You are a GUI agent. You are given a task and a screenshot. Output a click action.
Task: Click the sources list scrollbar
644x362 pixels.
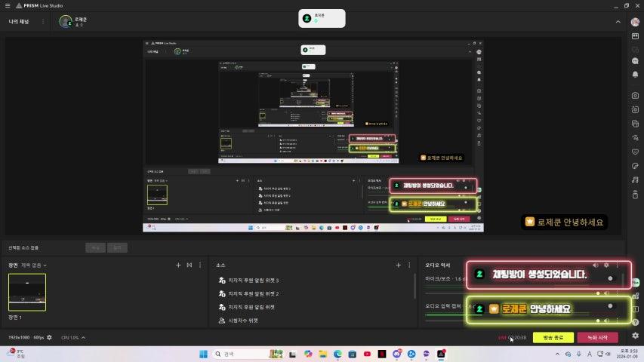(x=414, y=286)
